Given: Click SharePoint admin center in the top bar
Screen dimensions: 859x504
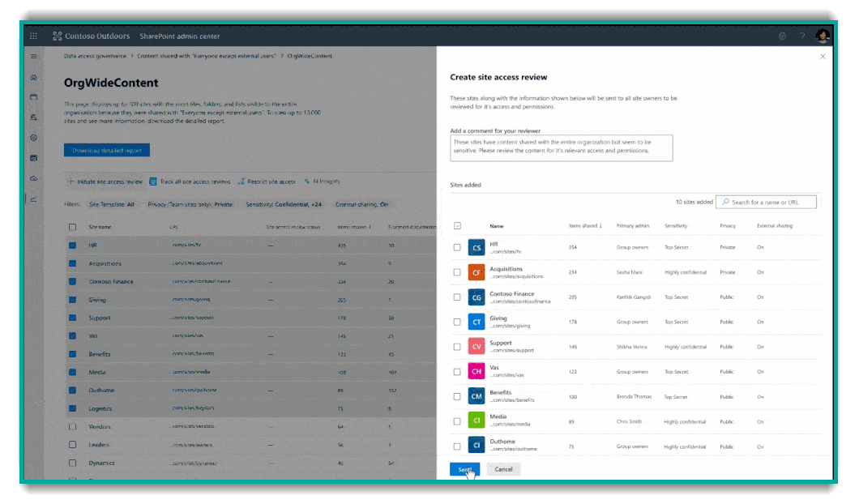Looking at the screenshot, I should point(182,36).
